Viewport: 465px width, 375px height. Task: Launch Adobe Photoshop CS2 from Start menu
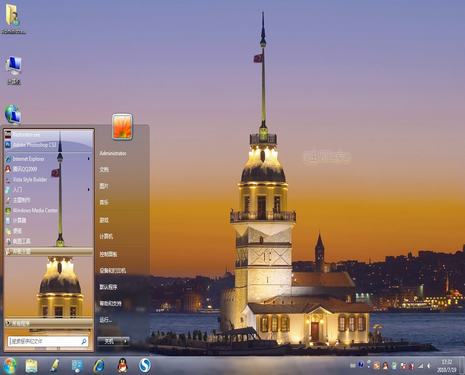pos(49,145)
